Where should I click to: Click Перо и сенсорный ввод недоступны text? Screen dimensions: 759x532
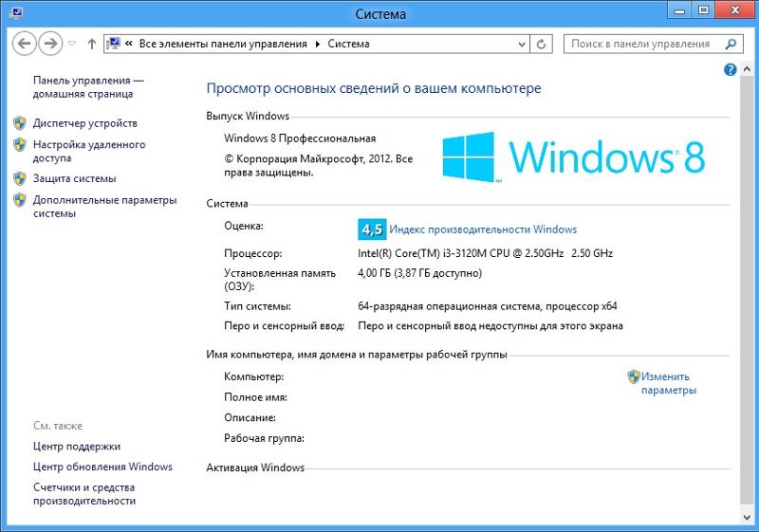490,326
